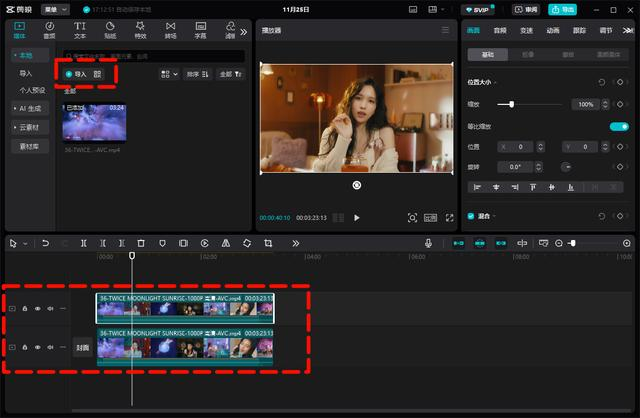Switch to the 动画 (Animation) tab
The image size is (640, 418).
(x=553, y=31)
